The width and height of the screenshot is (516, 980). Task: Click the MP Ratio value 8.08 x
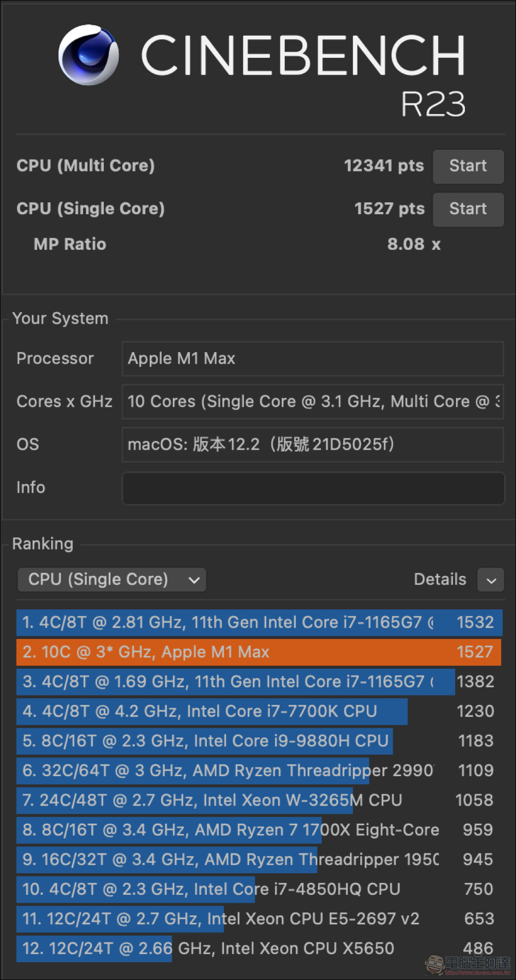(x=414, y=244)
